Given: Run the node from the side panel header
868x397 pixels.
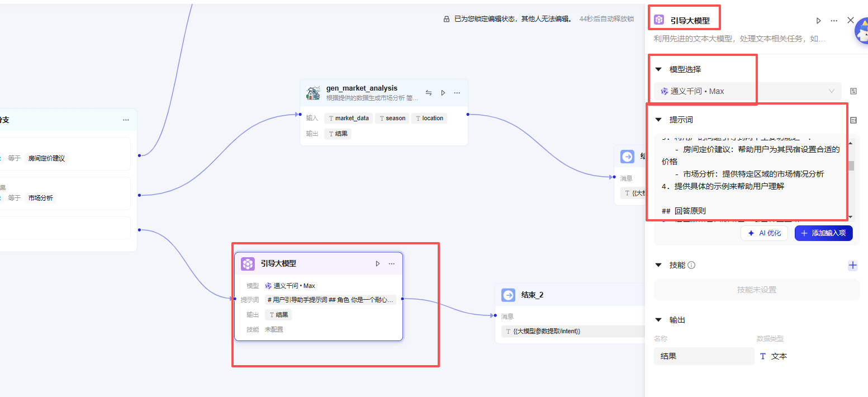Looking at the screenshot, I should pyautogui.click(x=819, y=20).
